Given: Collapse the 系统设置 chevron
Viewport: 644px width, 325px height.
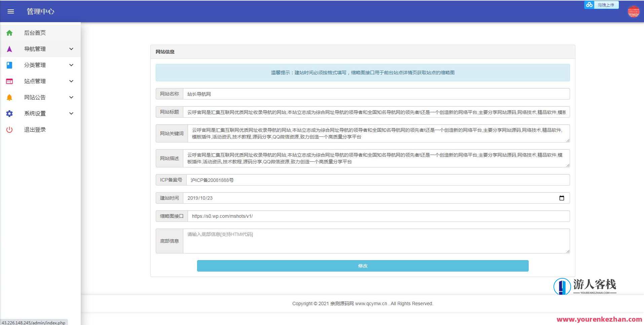Looking at the screenshot, I should tap(71, 113).
